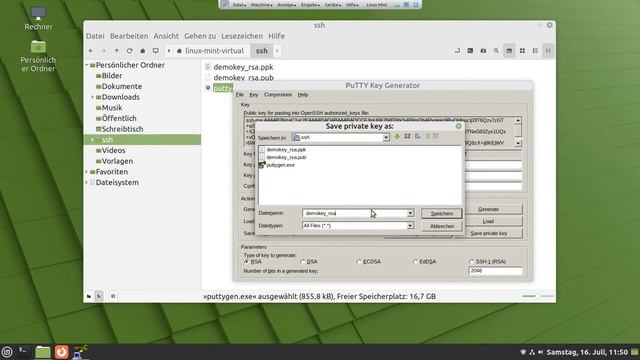Image resolution: width=640 pixels, height=360 pixels.
Task: Open search in the file manager toolbar
Action: click(x=496, y=51)
